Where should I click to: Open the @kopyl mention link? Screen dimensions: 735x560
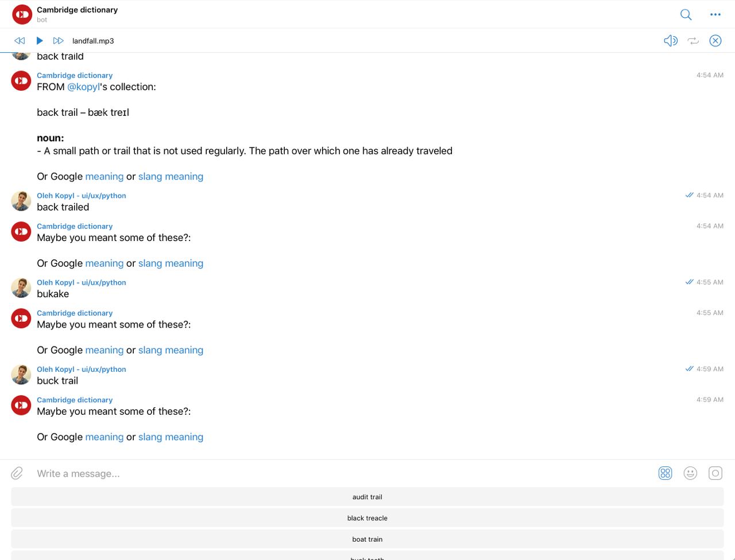tap(83, 87)
